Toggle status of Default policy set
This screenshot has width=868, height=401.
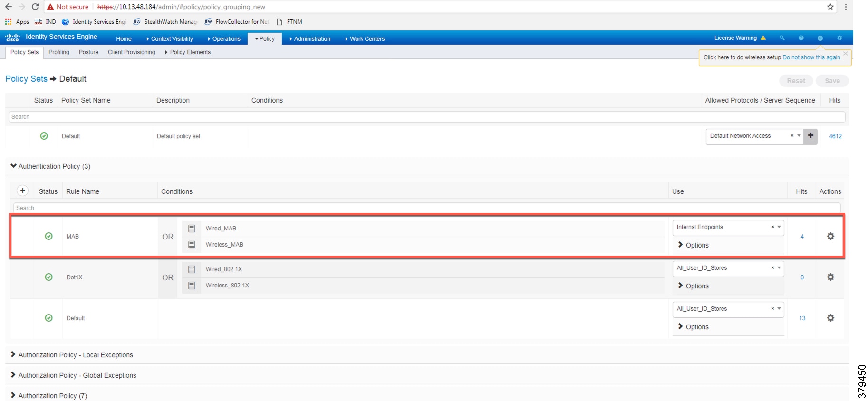(44, 136)
